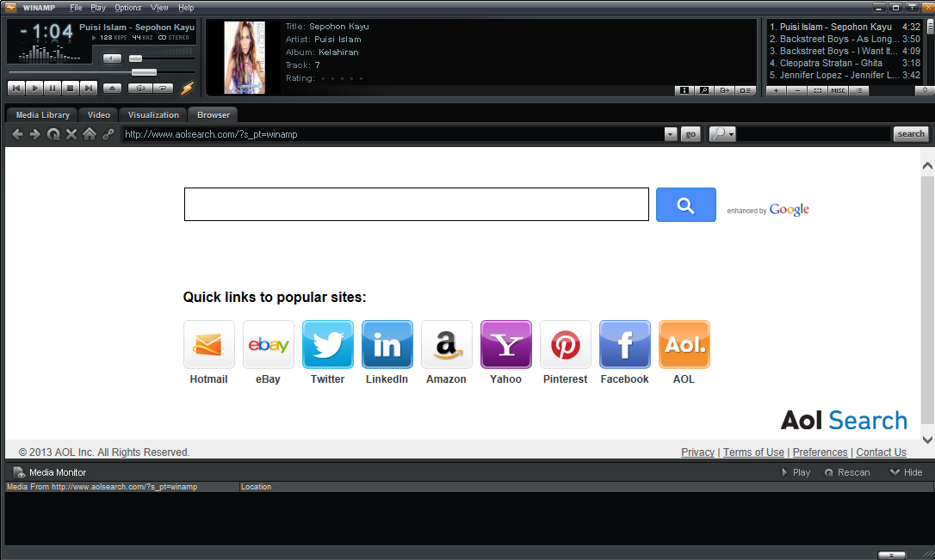Switch to the Video tab
935x560 pixels.
pyautogui.click(x=98, y=115)
